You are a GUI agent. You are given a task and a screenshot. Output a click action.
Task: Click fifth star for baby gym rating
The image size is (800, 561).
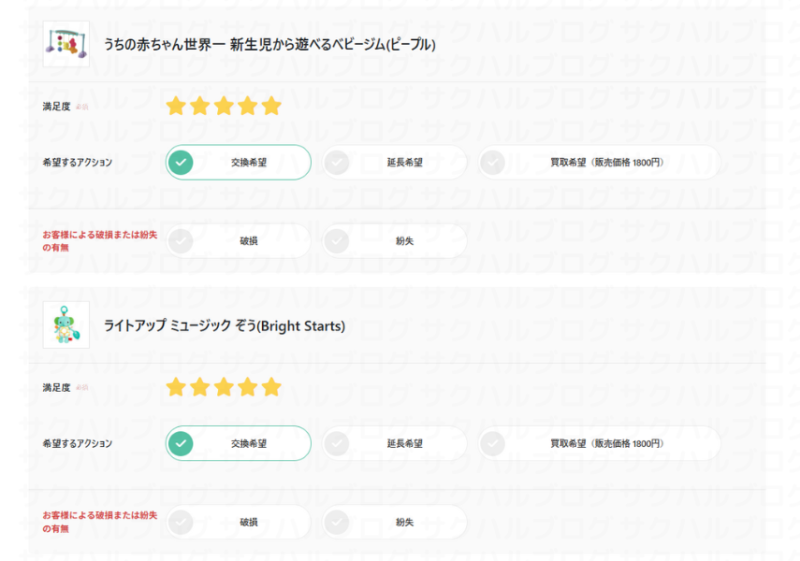pyautogui.click(x=271, y=106)
